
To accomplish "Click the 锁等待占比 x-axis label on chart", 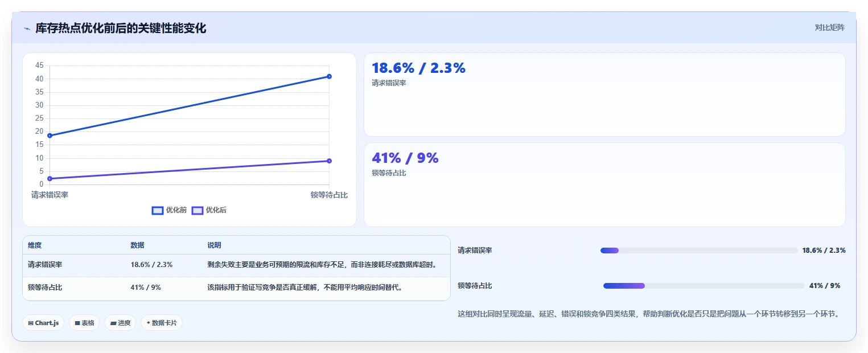I will (x=329, y=195).
